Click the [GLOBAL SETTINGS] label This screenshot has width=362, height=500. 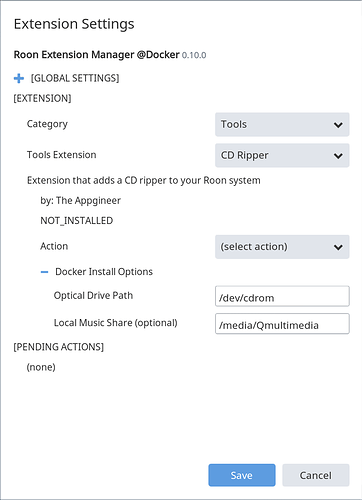(x=75, y=78)
